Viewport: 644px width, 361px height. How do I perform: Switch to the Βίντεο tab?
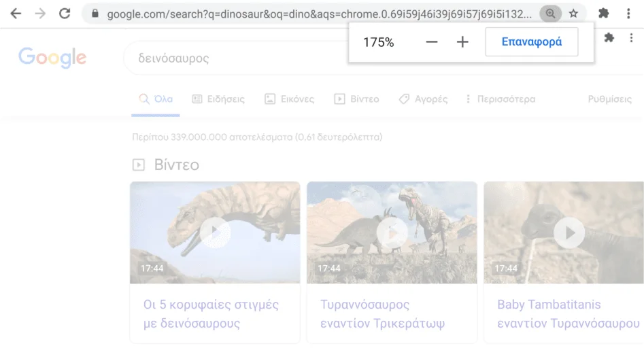[x=356, y=99]
